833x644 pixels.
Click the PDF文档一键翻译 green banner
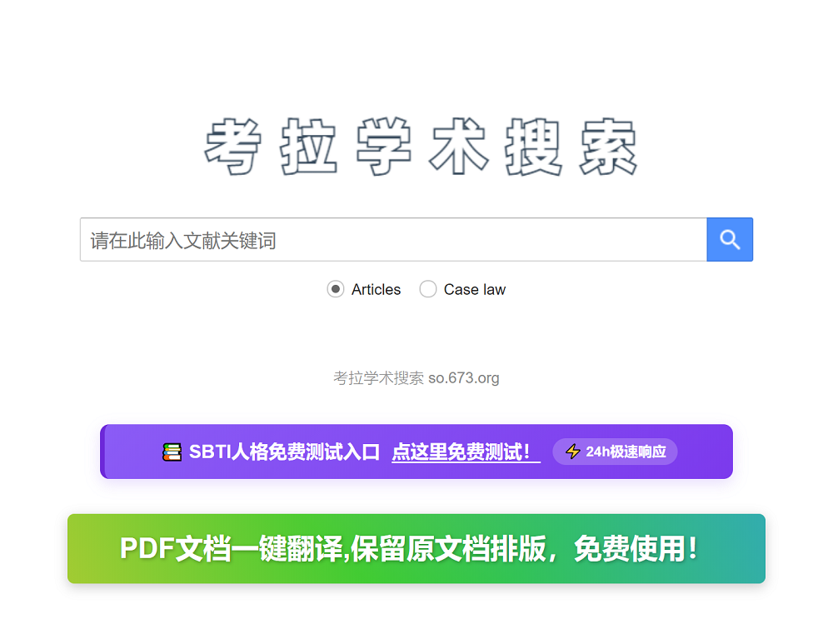tap(416, 548)
